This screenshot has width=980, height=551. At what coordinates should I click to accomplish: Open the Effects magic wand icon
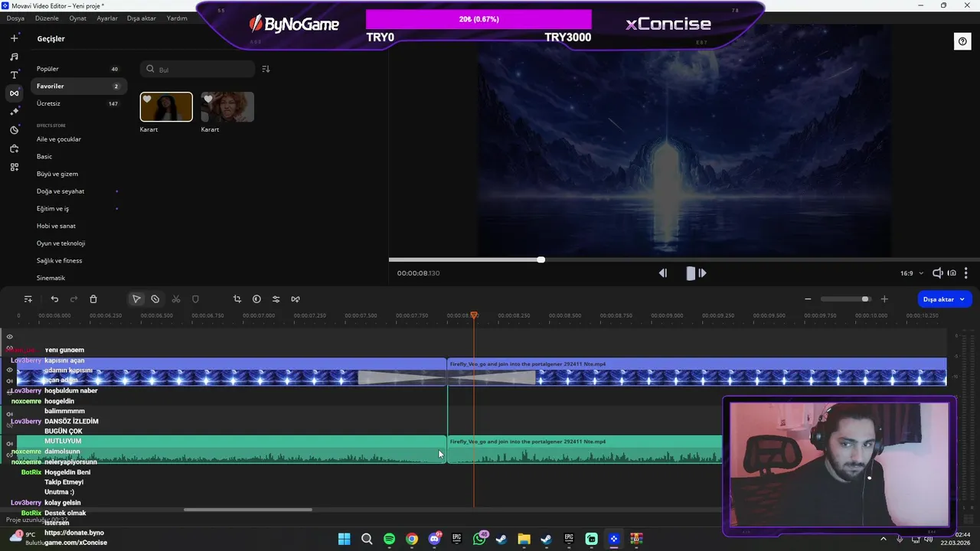click(x=14, y=112)
